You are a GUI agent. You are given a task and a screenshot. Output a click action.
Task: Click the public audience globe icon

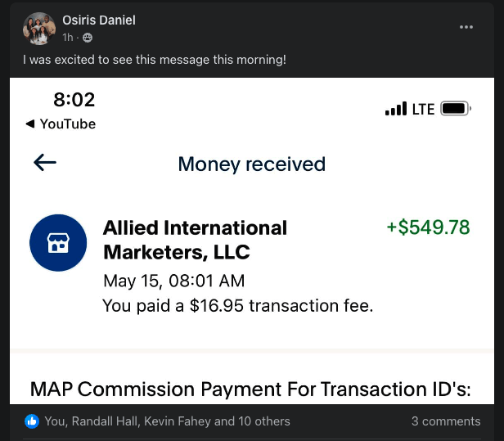point(88,38)
